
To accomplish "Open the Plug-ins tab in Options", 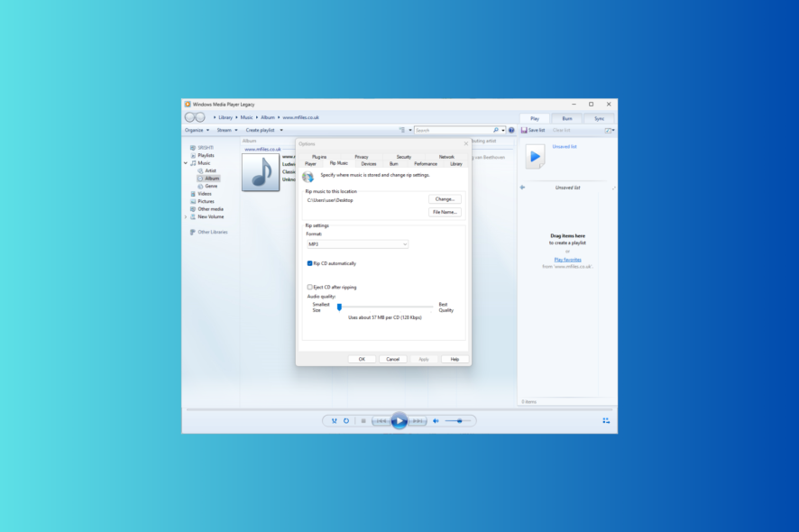I will 319,157.
